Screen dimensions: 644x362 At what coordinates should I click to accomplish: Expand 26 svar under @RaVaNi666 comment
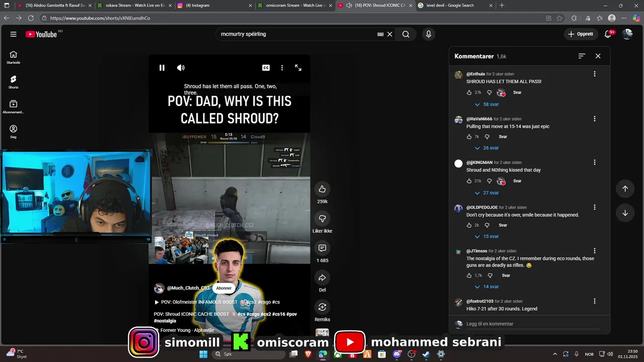(487, 148)
